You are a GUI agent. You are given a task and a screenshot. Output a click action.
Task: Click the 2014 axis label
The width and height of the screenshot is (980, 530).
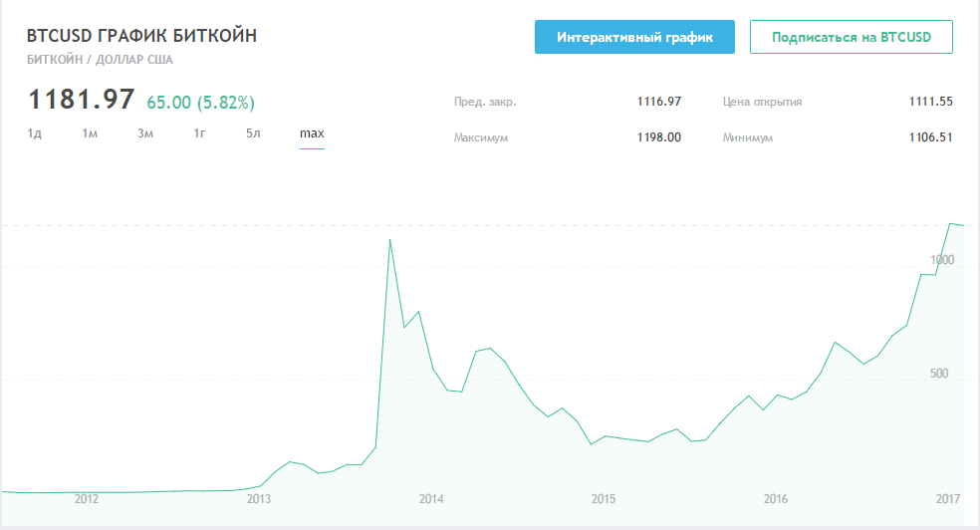pos(431,499)
